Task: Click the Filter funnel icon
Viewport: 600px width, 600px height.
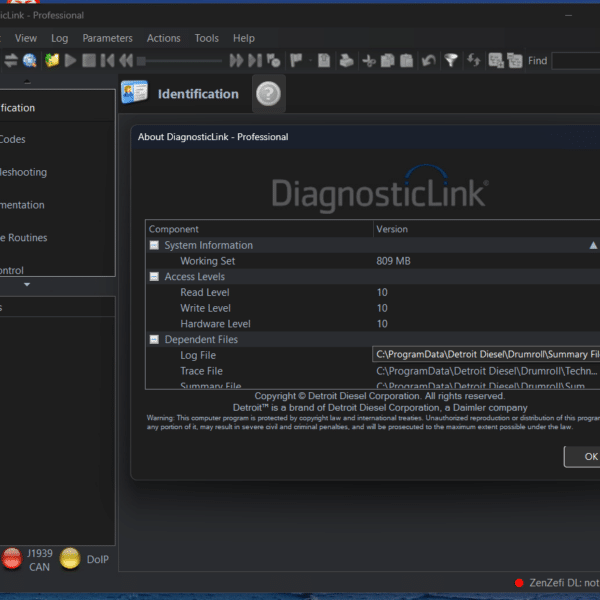Action: point(451,60)
